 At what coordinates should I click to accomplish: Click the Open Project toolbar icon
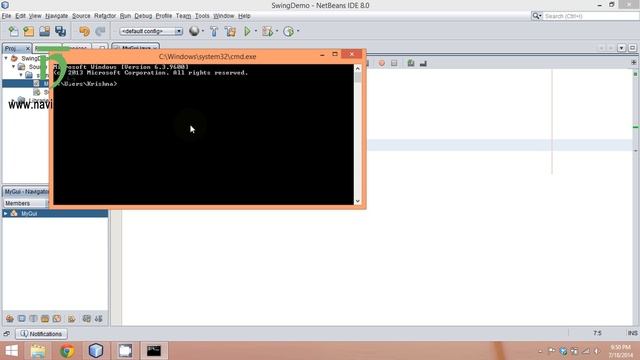click(x=44, y=31)
